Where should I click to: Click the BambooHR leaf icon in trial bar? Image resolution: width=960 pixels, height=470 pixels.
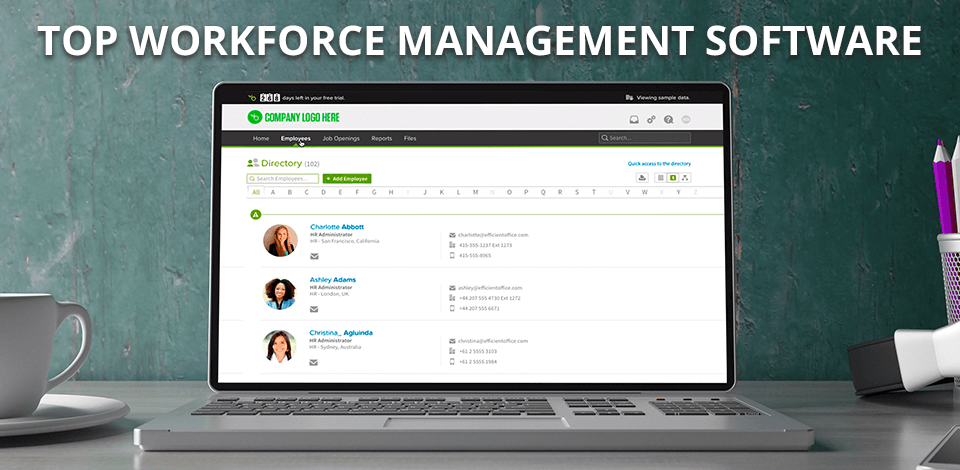(252, 97)
